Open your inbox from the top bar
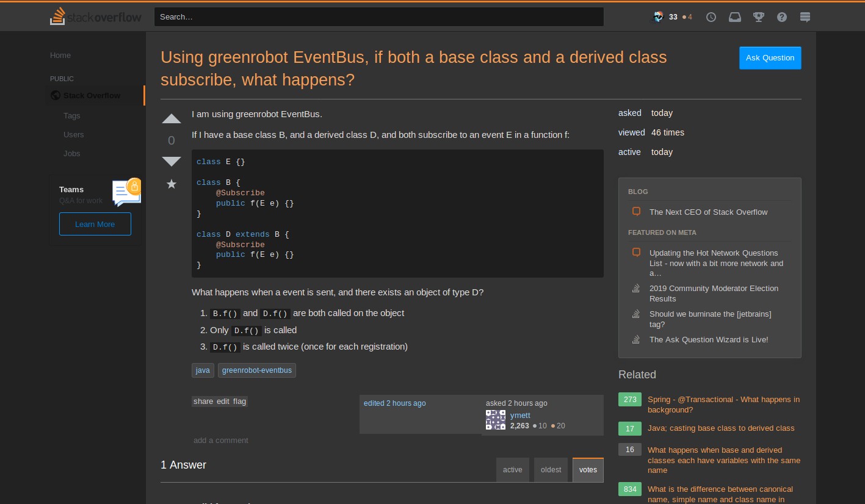The width and height of the screenshot is (865, 504). pyautogui.click(x=734, y=16)
